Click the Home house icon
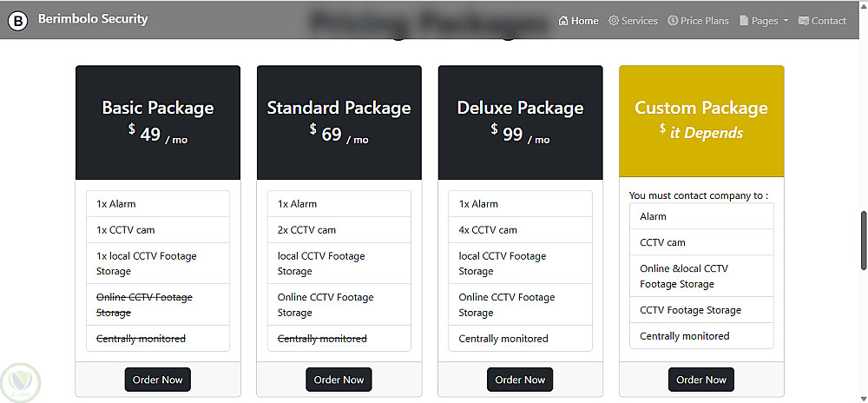This screenshot has height=403, width=868. [x=563, y=21]
